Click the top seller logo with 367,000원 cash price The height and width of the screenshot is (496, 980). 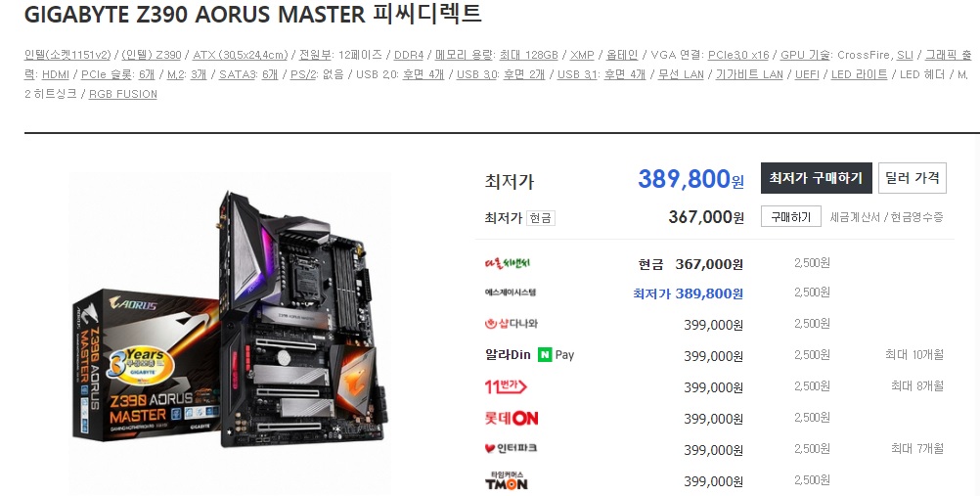507,263
